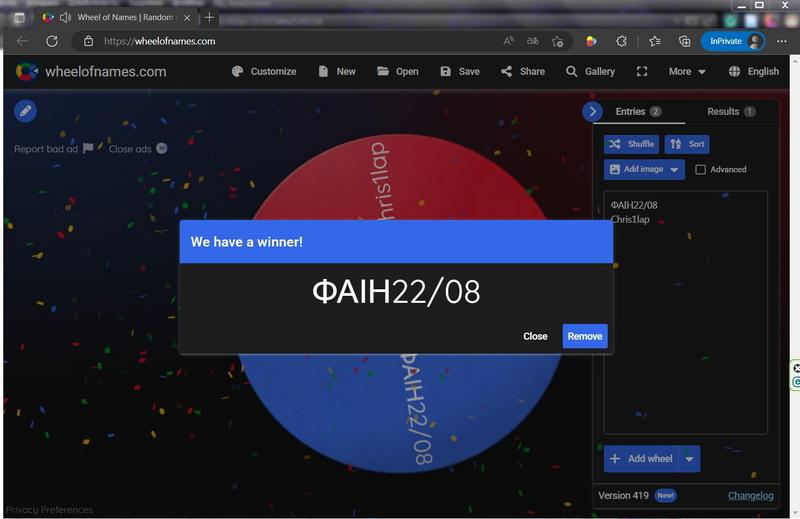Create a New wheel

coord(337,71)
